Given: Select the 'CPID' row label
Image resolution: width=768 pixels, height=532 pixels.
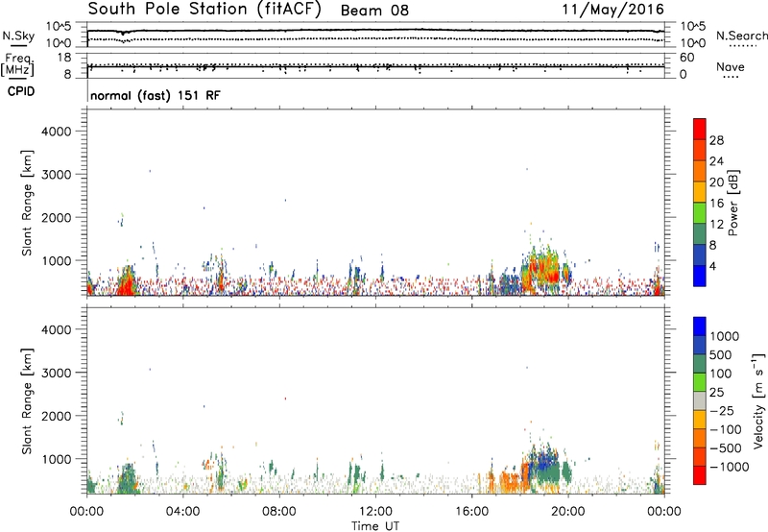Looking at the screenshot, I should coord(21,91).
